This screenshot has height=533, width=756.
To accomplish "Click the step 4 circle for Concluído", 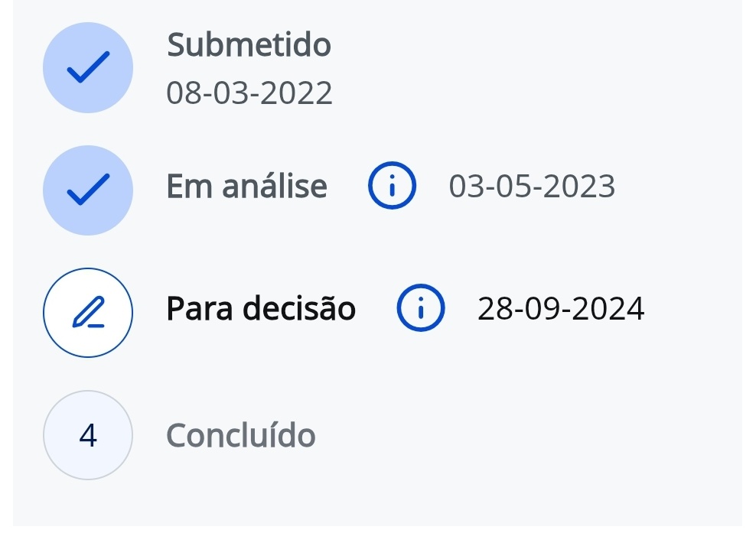I will click(x=88, y=436).
